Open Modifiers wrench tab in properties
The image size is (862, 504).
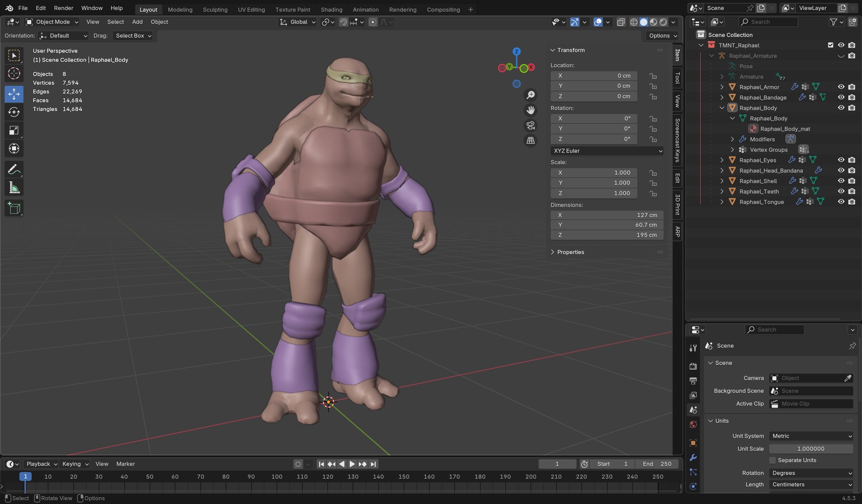[693, 457]
